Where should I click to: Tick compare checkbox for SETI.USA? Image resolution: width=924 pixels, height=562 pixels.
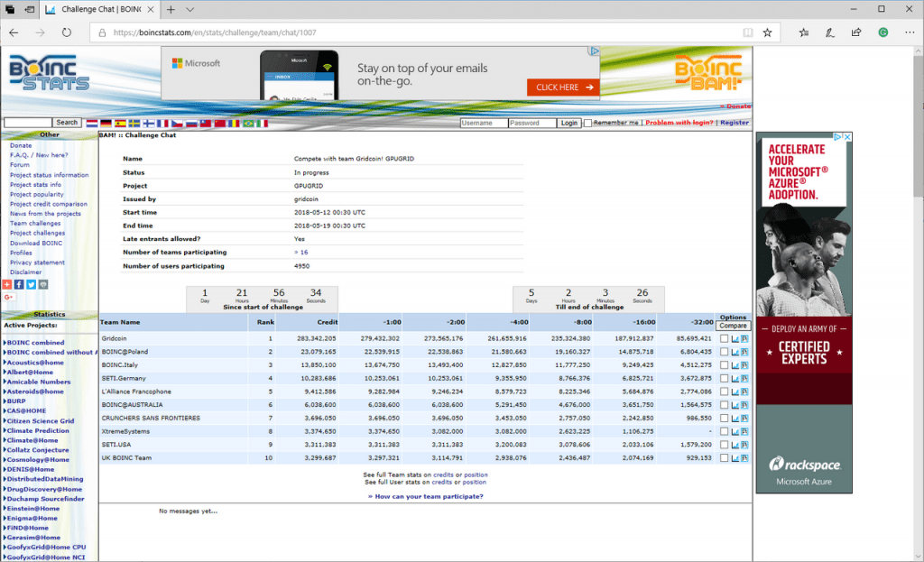click(x=725, y=445)
